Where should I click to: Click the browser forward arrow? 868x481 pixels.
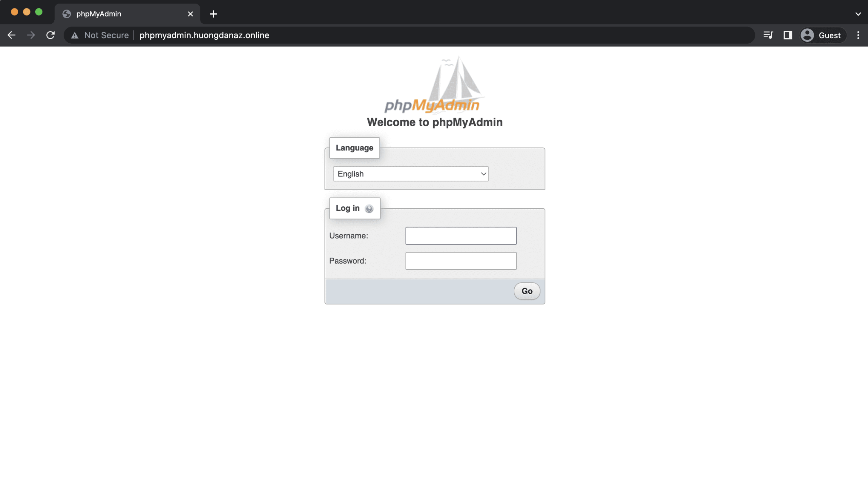(31, 35)
